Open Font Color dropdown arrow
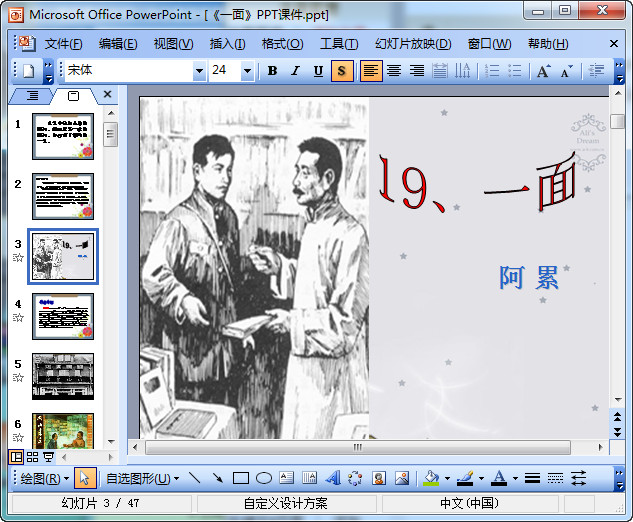The width and height of the screenshot is (633, 522). tap(516, 478)
